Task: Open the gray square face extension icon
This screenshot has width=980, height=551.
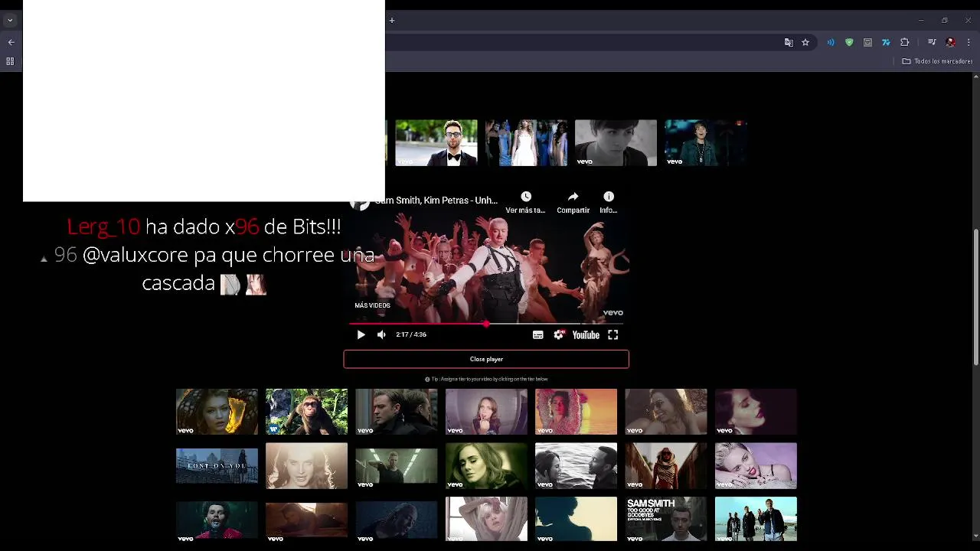Action: click(x=867, y=43)
